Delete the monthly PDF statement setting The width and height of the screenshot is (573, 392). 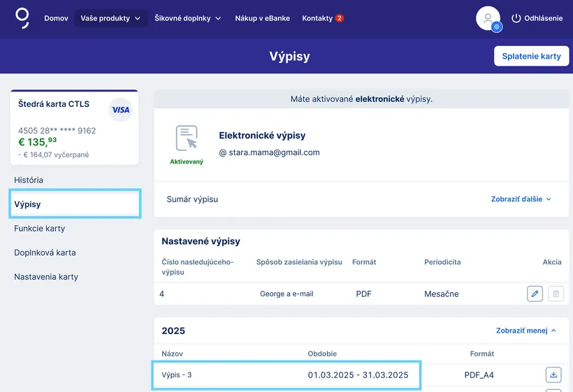click(x=556, y=293)
